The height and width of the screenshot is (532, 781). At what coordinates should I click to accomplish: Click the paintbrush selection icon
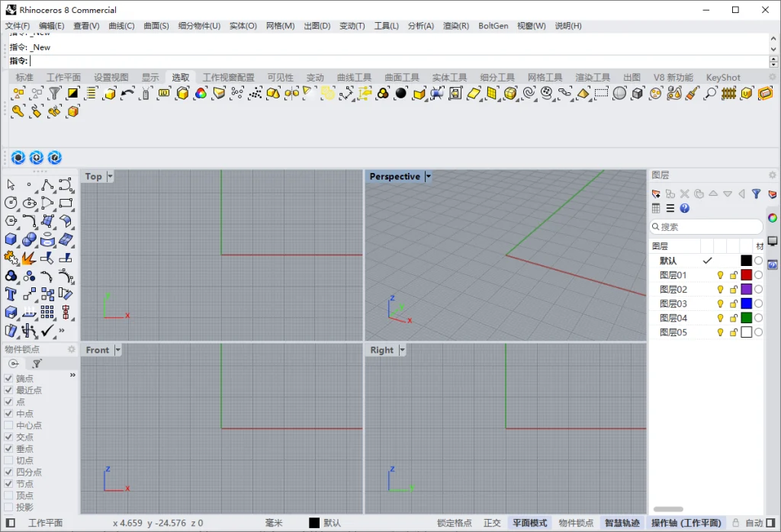click(693, 93)
